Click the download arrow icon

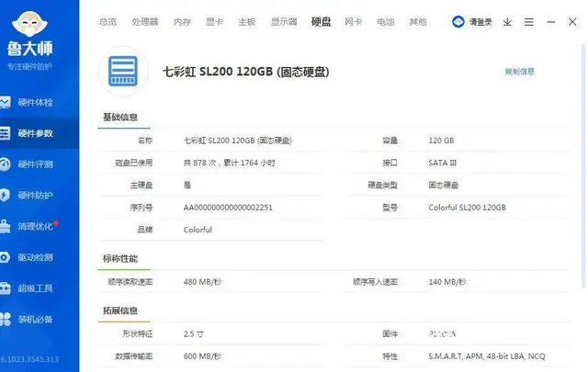507,21
